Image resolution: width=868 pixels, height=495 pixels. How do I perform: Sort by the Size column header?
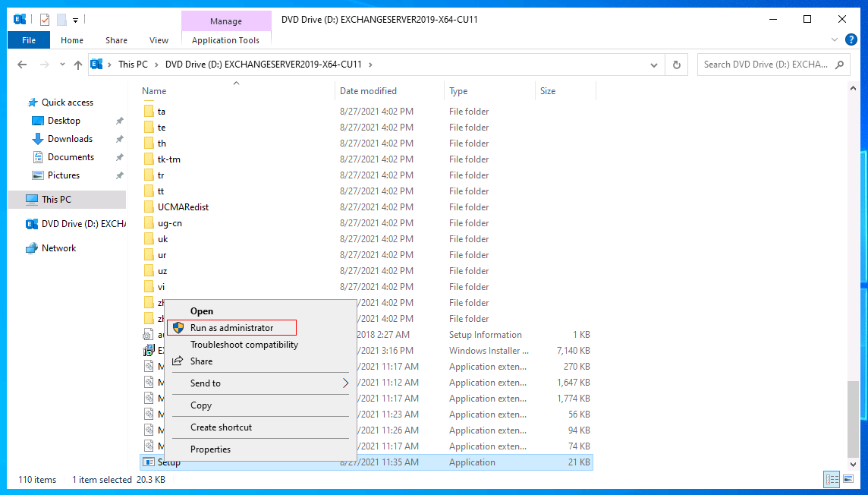(x=548, y=91)
